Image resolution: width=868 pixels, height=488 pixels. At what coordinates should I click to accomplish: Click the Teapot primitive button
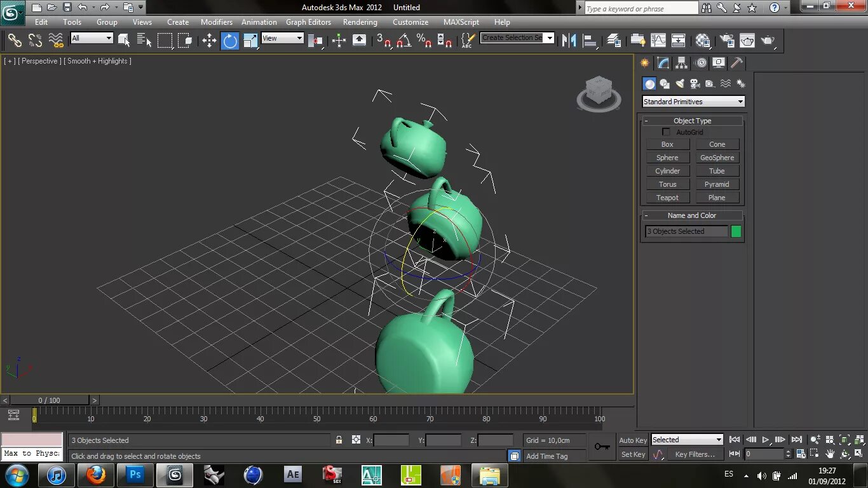coord(667,197)
